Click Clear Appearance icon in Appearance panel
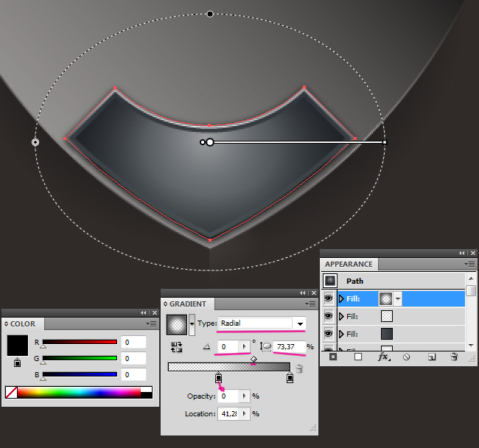This screenshot has height=448, width=479. click(x=406, y=357)
